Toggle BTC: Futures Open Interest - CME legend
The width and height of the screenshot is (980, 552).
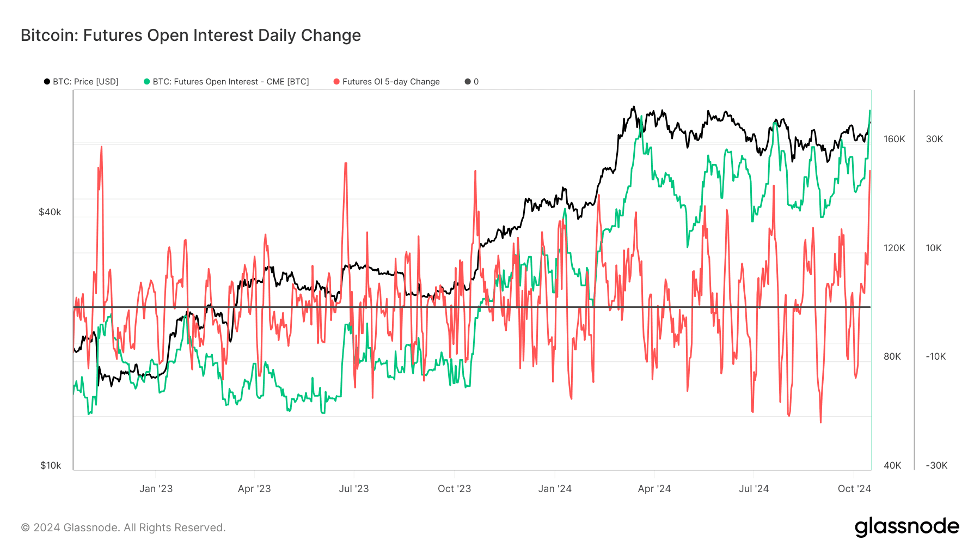pos(226,82)
